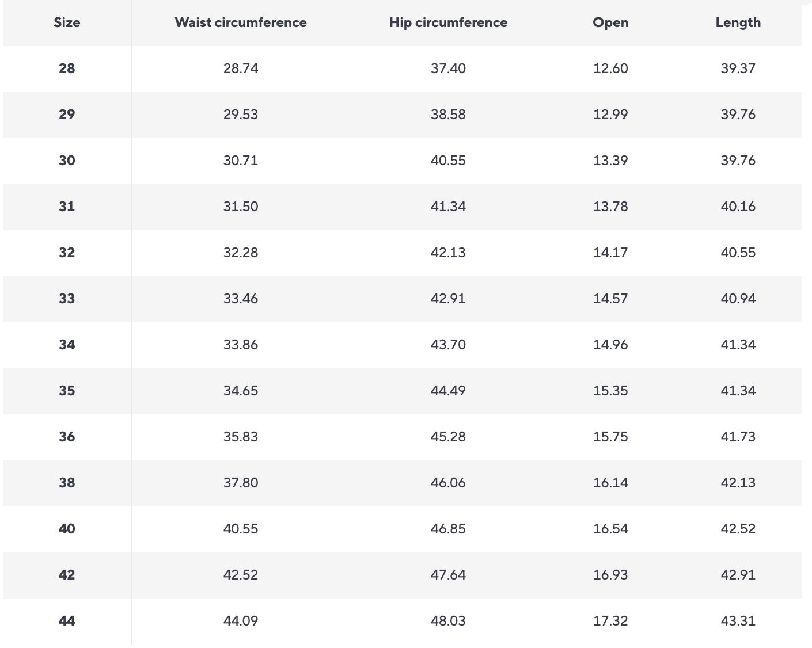
Task: Click the Open column header
Action: 610,22
